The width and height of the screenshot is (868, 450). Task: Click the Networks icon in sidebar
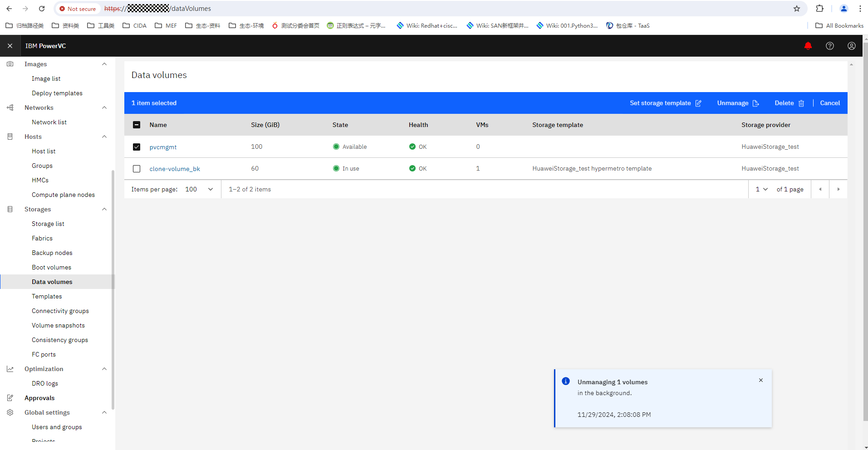point(10,108)
